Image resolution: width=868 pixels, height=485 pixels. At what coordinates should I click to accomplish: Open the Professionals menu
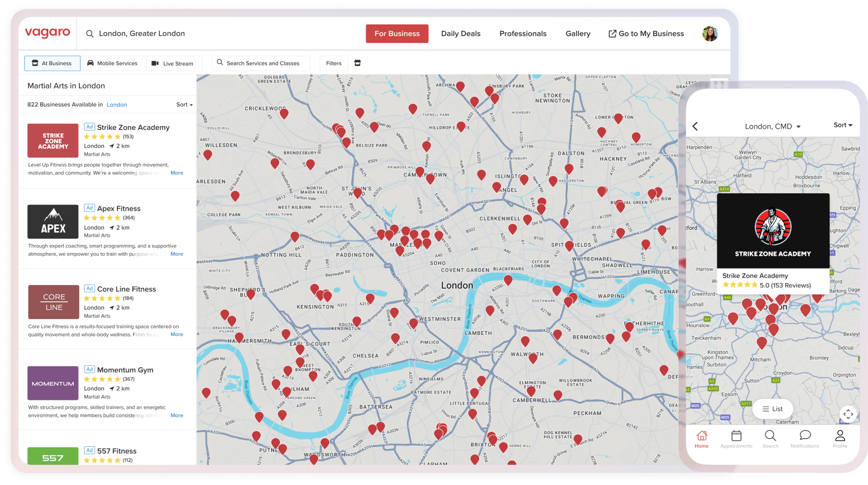[523, 34]
